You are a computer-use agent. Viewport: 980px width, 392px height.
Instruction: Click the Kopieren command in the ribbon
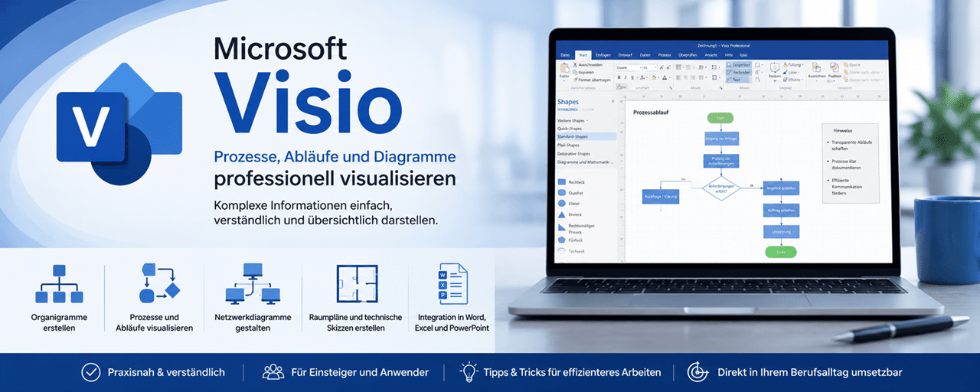coord(583,73)
